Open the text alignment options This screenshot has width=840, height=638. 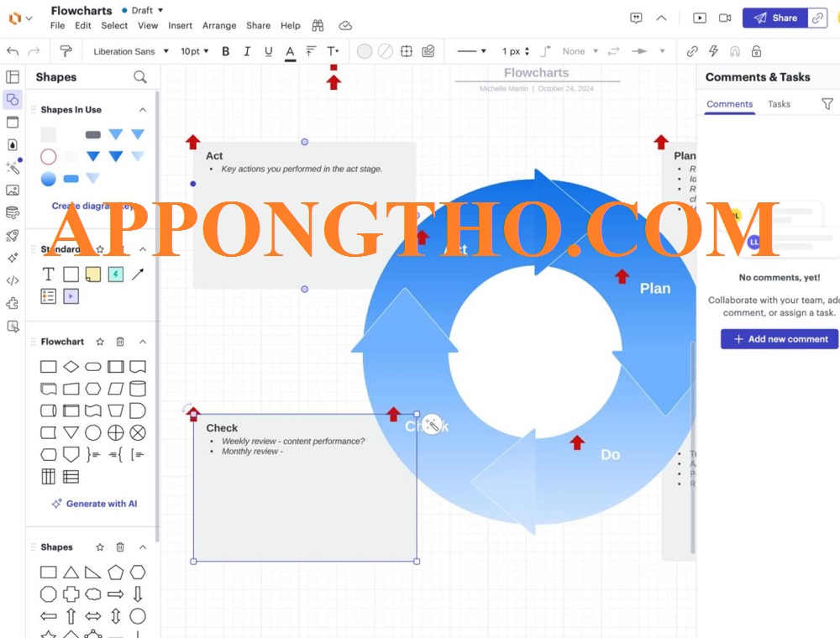(x=311, y=51)
